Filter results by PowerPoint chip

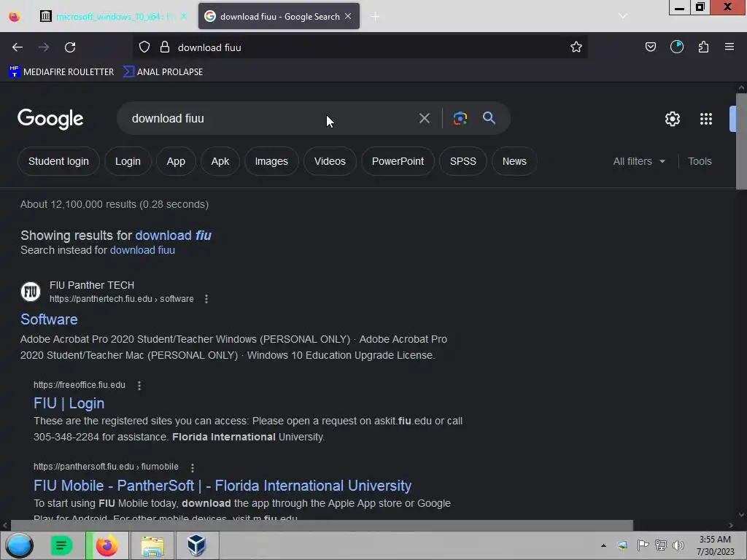398,161
